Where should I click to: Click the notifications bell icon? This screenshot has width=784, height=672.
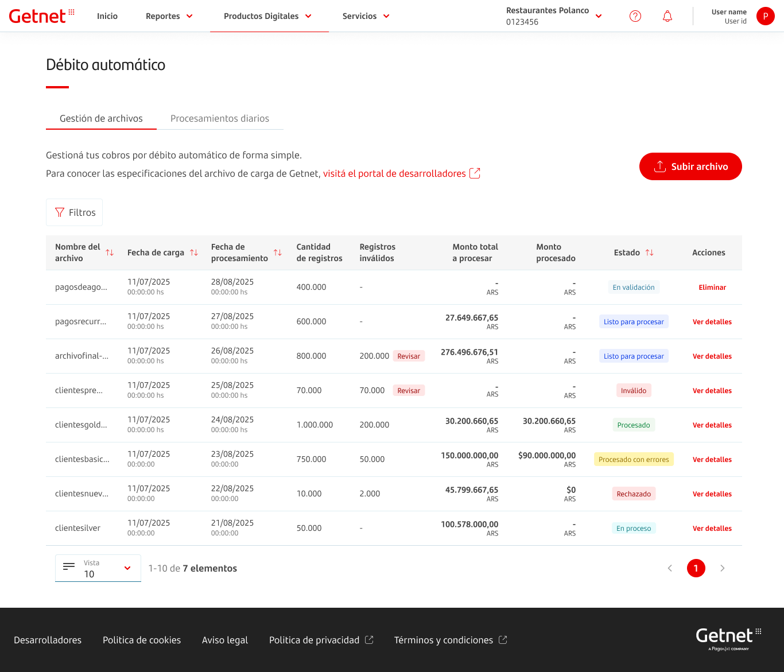point(667,16)
